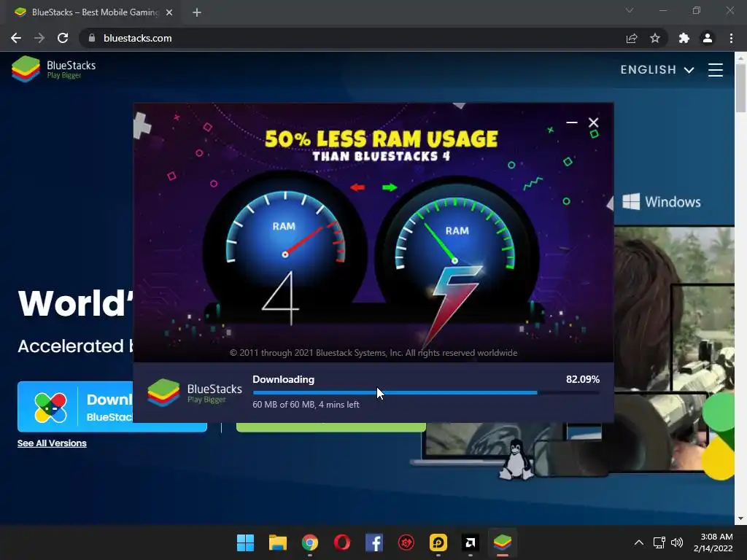Open Facebook app from the taskbar
The height and width of the screenshot is (560, 747).
374,542
